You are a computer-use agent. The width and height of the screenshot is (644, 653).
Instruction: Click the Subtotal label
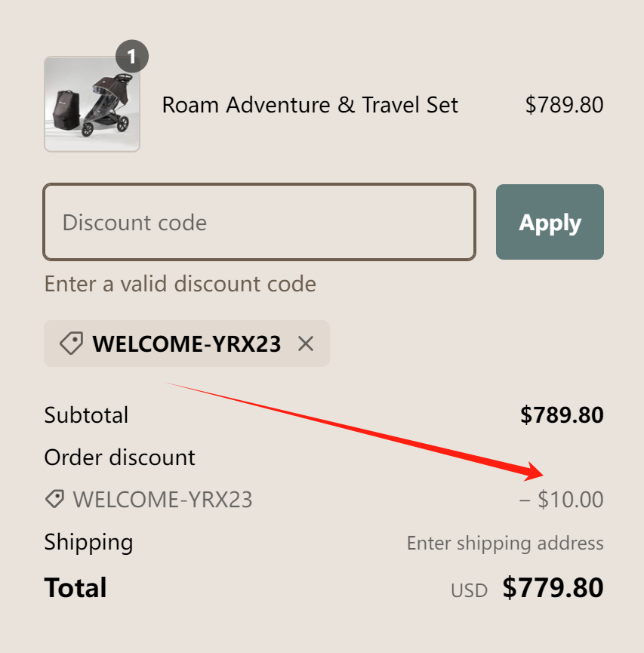[86, 415]
